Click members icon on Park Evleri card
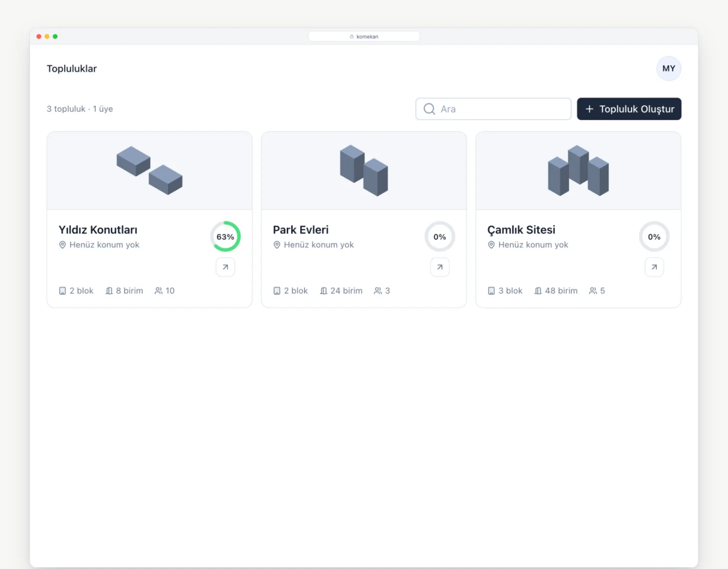This screenshot has height=569, width=728. 378,291
